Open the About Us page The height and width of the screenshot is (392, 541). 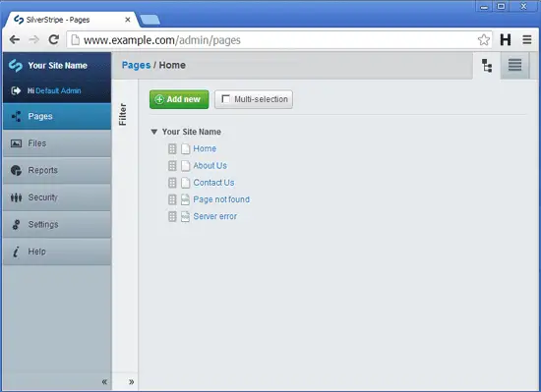click(210, 166)
